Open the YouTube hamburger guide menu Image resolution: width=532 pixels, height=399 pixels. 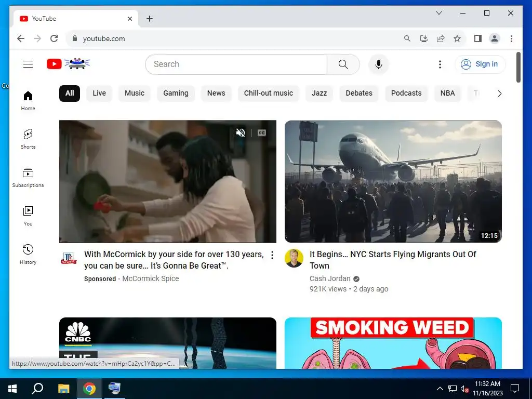point(28,64)
